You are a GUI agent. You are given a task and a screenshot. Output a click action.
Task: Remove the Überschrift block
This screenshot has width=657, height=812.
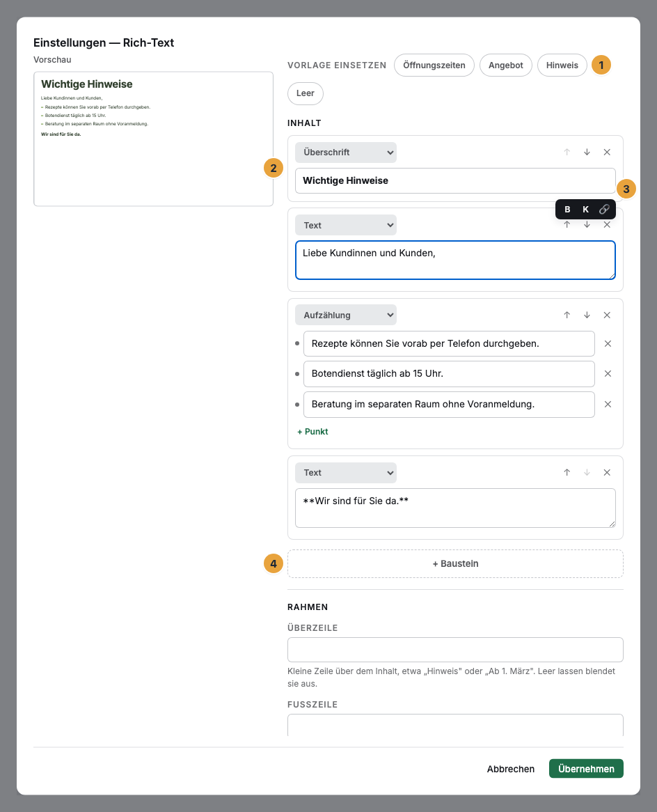point(607,153)
